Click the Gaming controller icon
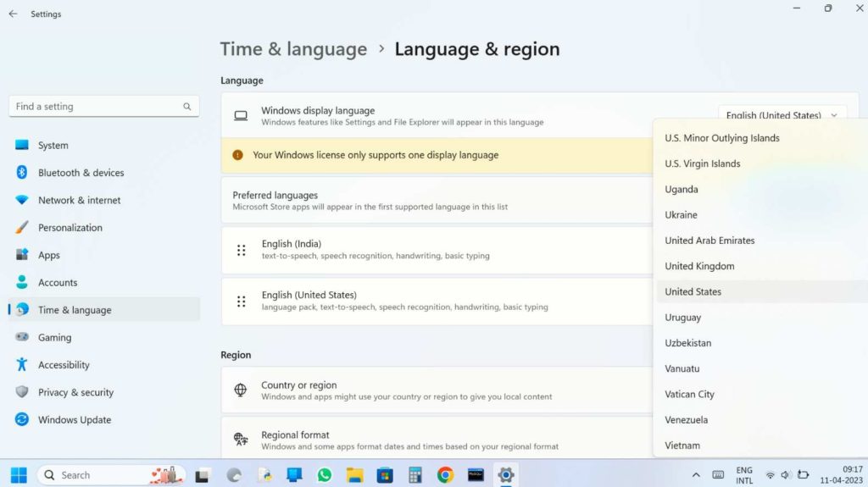 point(22,337)
